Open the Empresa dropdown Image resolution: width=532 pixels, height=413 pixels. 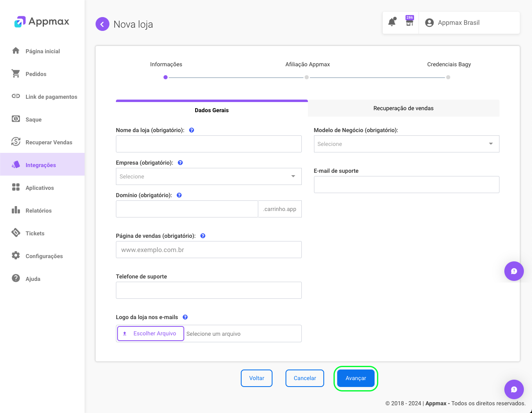click(x=209, y=176)
